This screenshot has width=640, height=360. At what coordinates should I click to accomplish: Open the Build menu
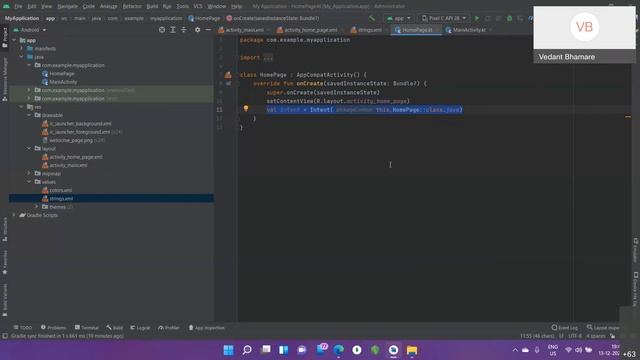click(152, 7)
